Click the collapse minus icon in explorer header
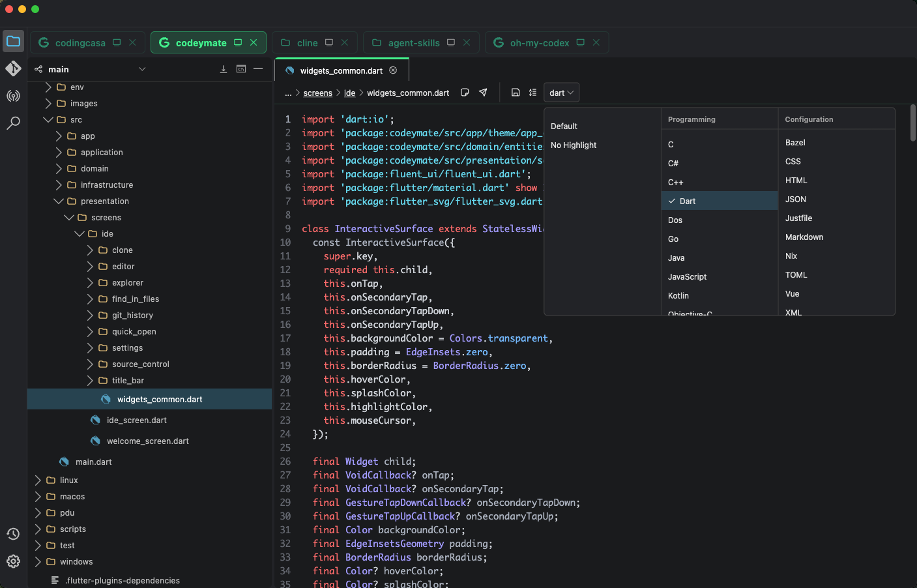This screenshot has width=917, height=588. pyautogui.click(x=258, y=69)
